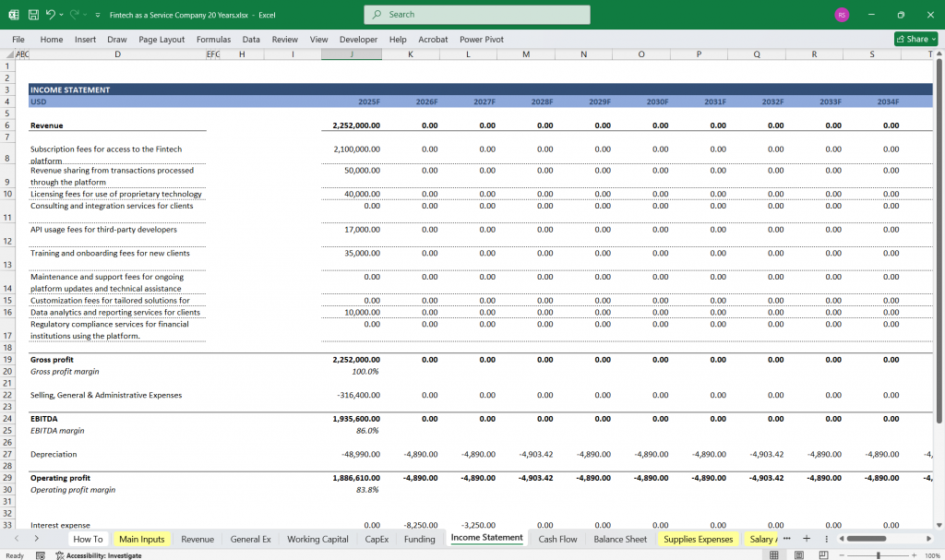The width and height of the screenshot is (945, 560).
Task: Add a new worksheet with plus icon
Action: tap(807, 539)
